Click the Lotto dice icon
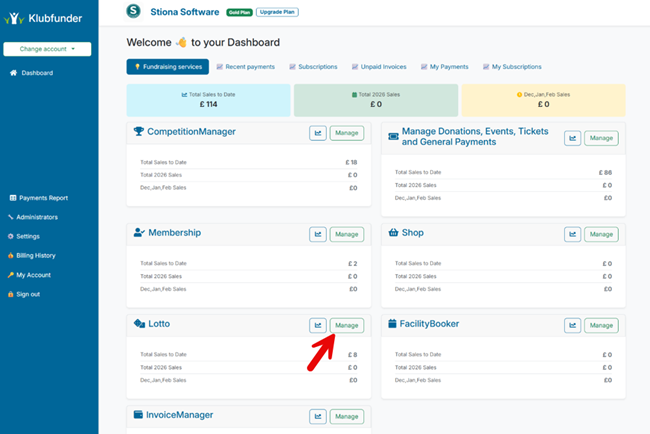The height and width of the screenshot is (434, 650). 139,323
